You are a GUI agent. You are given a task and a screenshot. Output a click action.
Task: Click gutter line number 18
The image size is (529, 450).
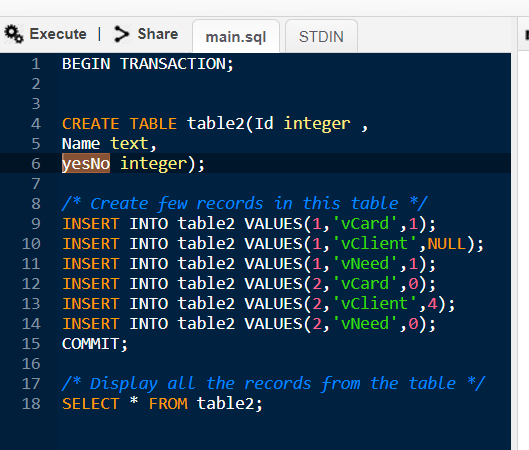click(x=31, y=403)
